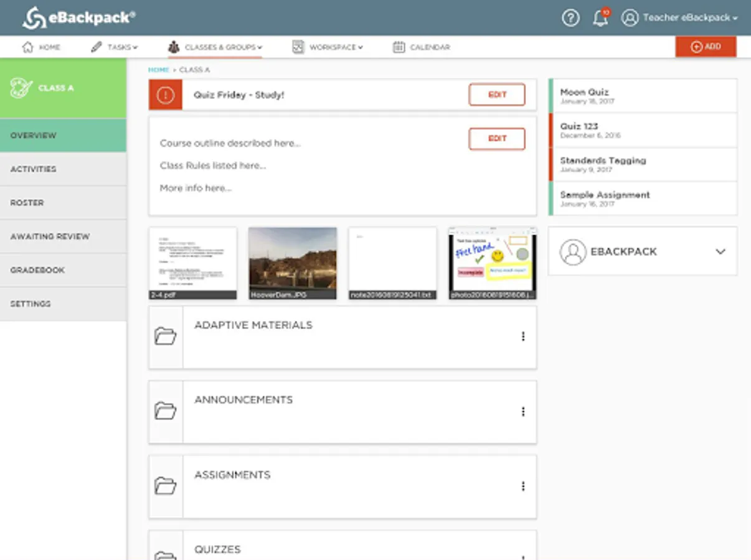This screenshot has width=751, height=560.
Task: Edit the Quiz Friday announcement
Action: [x=497, y=95]
